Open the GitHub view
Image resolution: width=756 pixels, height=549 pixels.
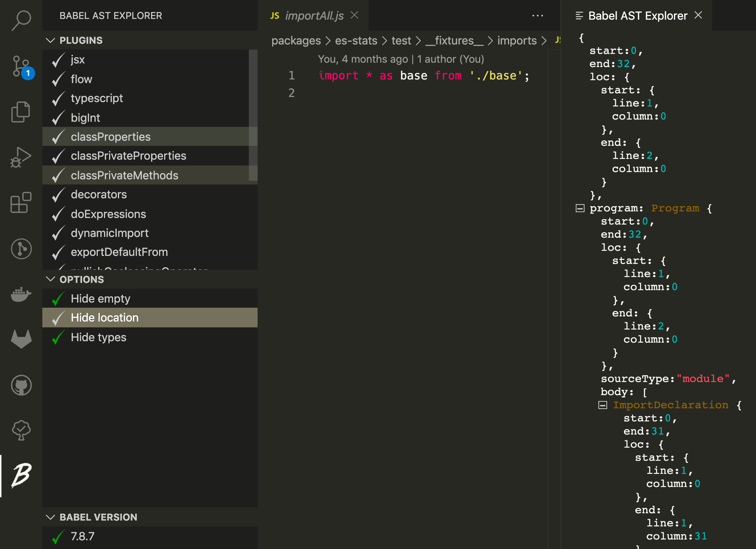21,385
